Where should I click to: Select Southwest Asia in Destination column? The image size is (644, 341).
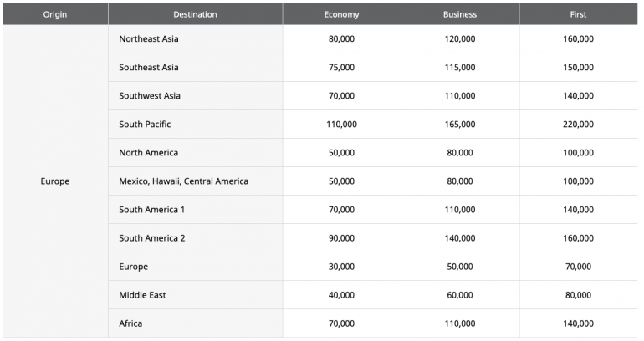150,96
